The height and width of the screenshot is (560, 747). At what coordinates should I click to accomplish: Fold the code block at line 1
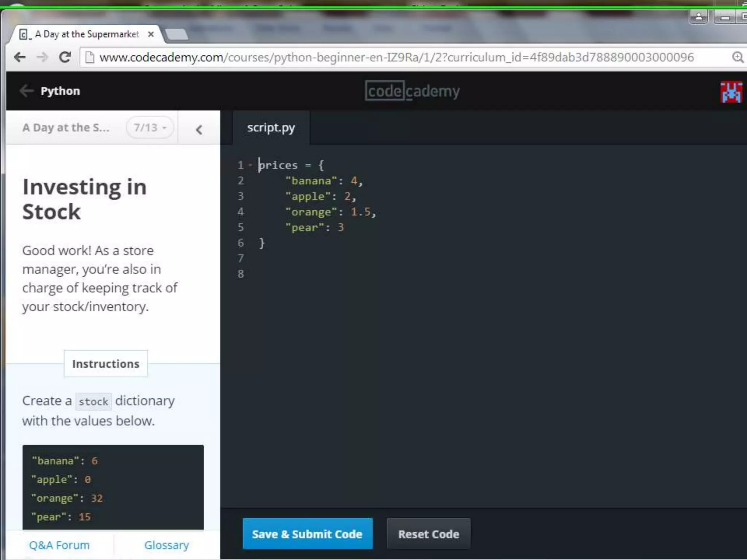click(x=250, y=165)
